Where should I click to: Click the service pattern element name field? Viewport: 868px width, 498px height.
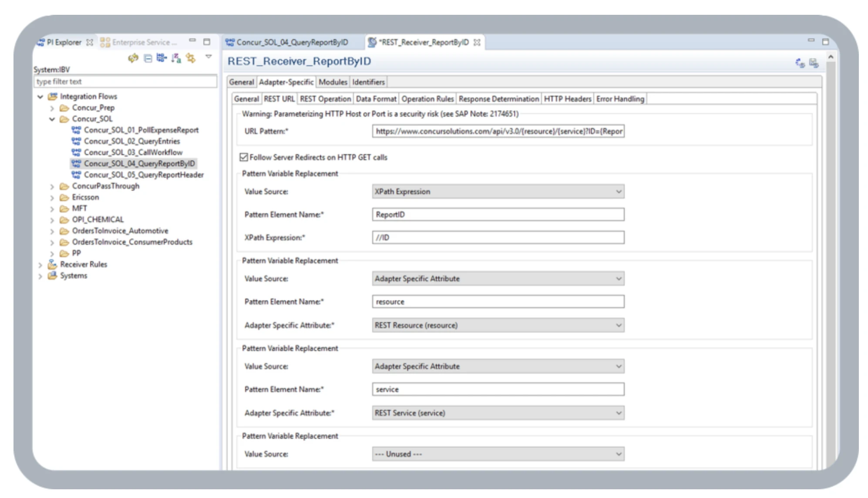[x=498, y=389]
